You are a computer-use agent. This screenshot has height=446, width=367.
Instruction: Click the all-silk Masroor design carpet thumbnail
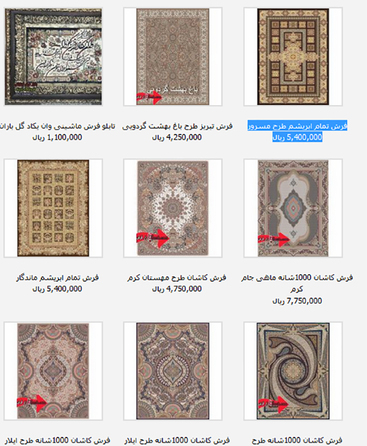(293, 57)
